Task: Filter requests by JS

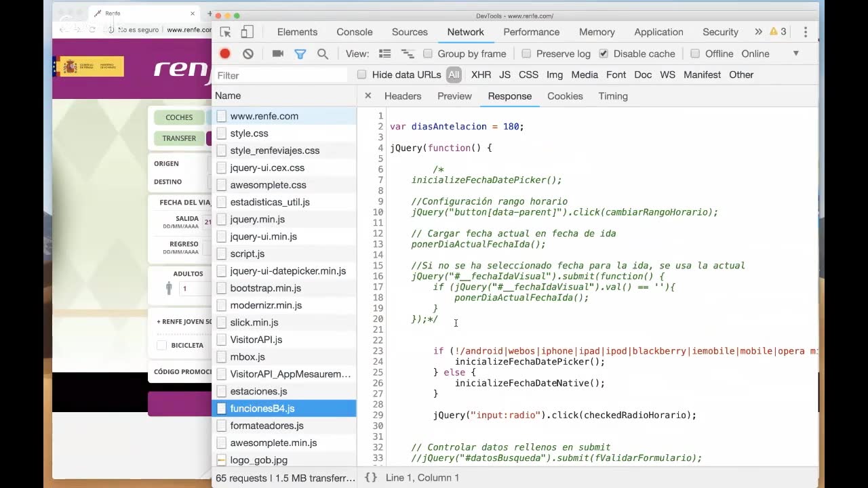Action: (505, 75)
